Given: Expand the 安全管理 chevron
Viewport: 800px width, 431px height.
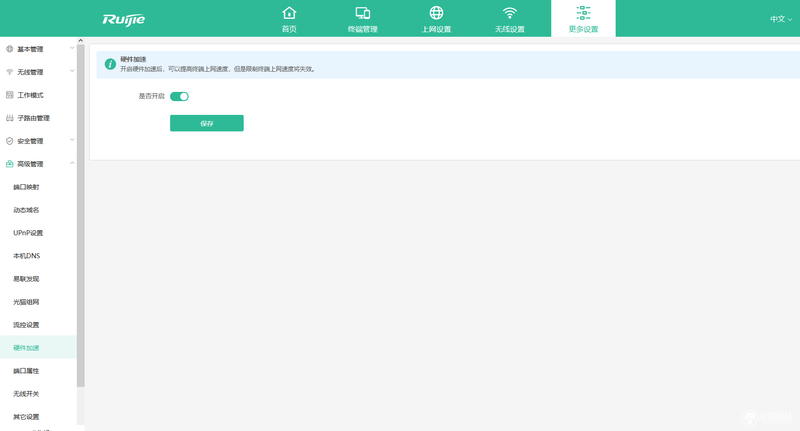Looking at the screenshot, I should point(72,140).
